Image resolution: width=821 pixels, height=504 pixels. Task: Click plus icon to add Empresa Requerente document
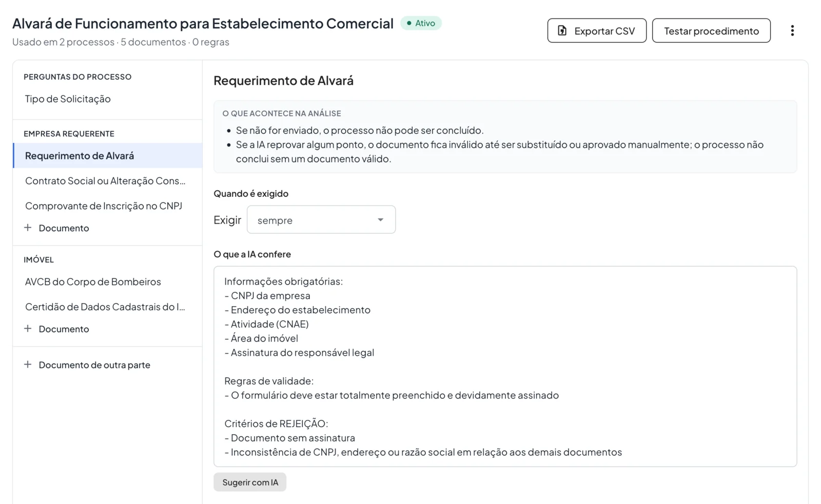coord(28,228)
